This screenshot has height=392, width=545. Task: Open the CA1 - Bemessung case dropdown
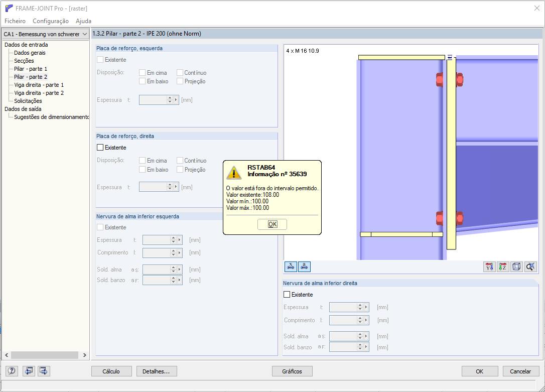pos(85,34)
